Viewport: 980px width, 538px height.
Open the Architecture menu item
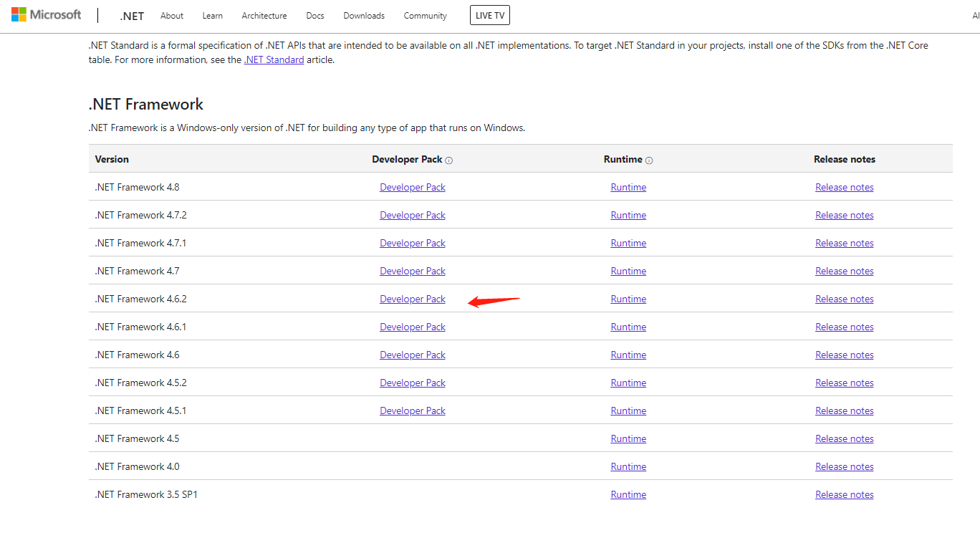pos(264,16)
